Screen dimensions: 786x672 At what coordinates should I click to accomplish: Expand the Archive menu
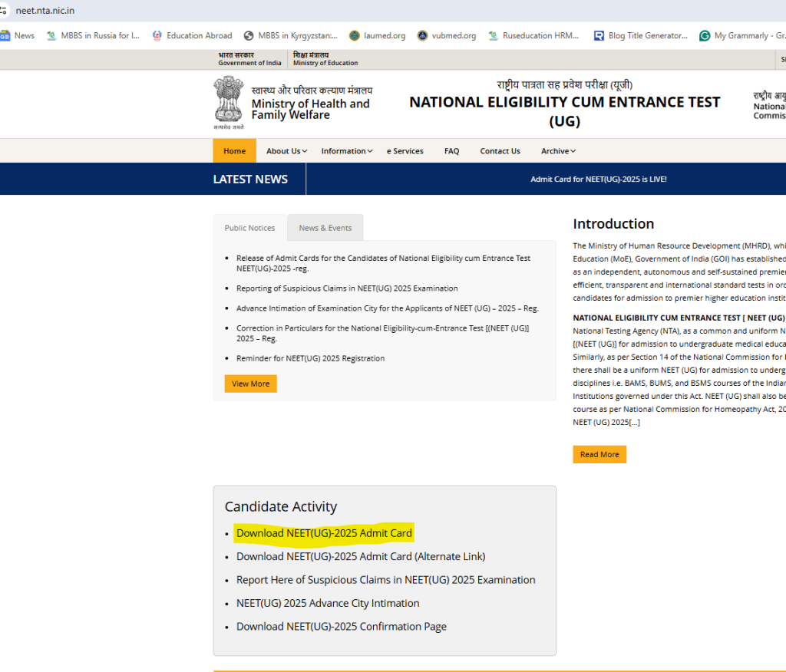point(559,151)
